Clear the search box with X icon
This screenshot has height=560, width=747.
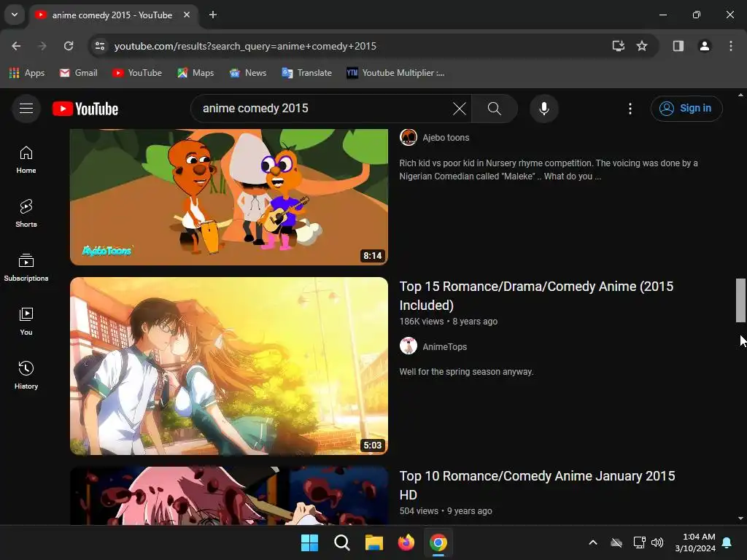point(460,109)
